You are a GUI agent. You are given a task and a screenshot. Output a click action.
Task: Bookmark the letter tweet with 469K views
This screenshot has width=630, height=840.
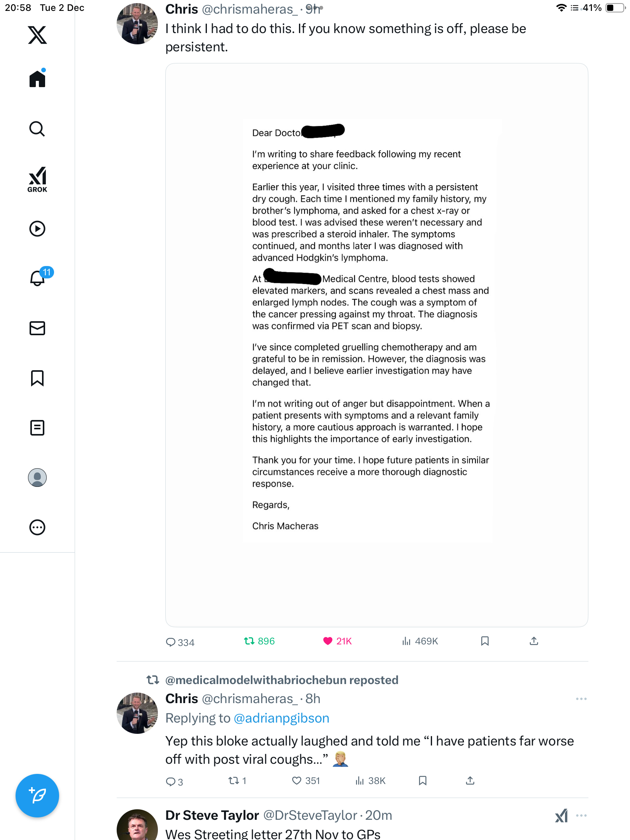pyautogui.click(x=485, y=641)
